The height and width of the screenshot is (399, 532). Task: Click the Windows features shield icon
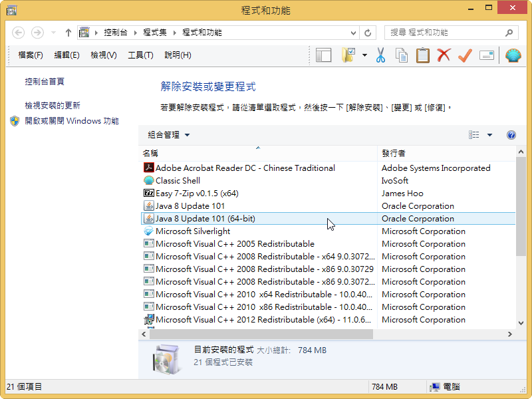pos(15,121)
